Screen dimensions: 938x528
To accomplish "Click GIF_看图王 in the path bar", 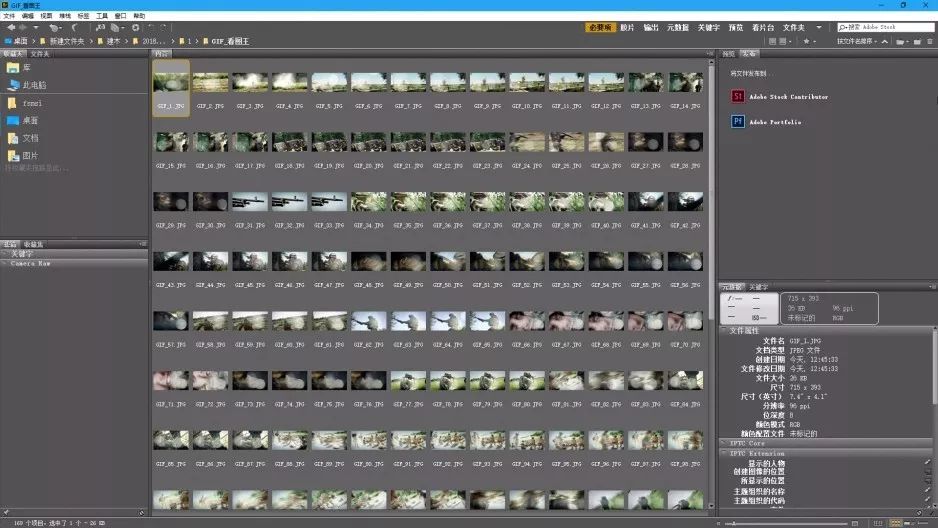I will pyautogui.click(x=230, y=41).
